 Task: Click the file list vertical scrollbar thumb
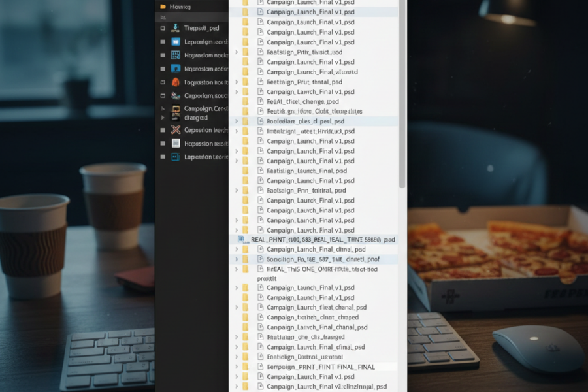click(x=402, y=94)
